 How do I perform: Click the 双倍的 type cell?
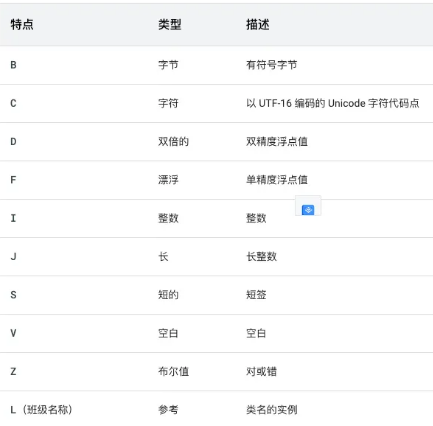[173, 142]
